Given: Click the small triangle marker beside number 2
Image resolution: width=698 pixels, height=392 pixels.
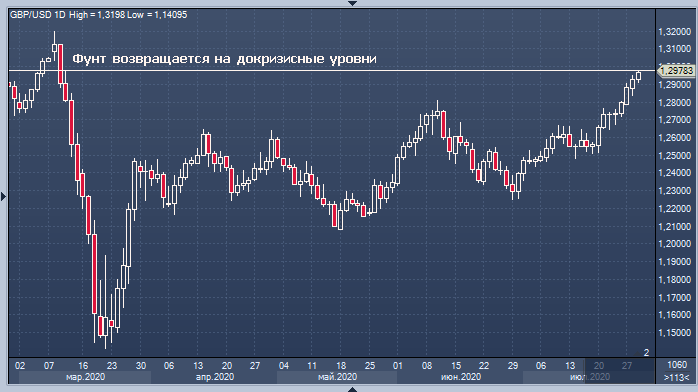Looking at the screenshot, I should pos(638,354).
